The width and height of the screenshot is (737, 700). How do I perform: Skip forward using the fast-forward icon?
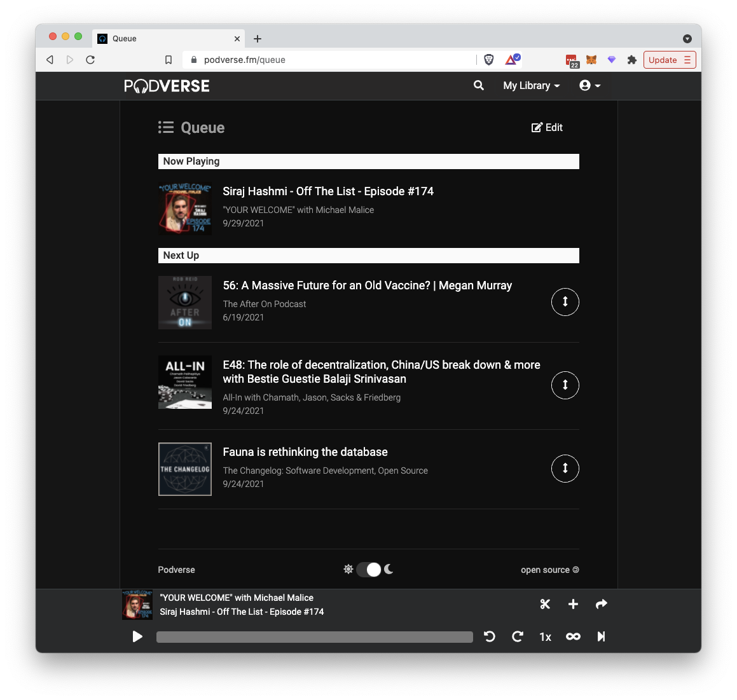(x=517, y=636)
